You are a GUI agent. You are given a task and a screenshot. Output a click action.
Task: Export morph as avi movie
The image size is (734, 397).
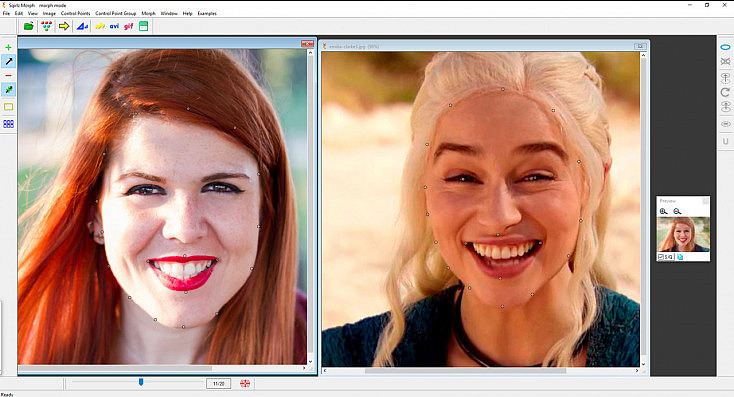pyautogui.click(x=114, y=26)
